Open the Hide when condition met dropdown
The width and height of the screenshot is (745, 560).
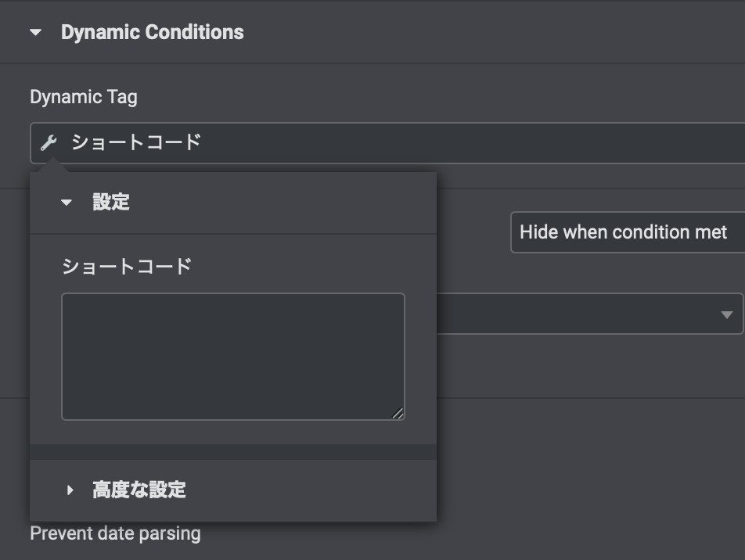click(x=628, y=232)
